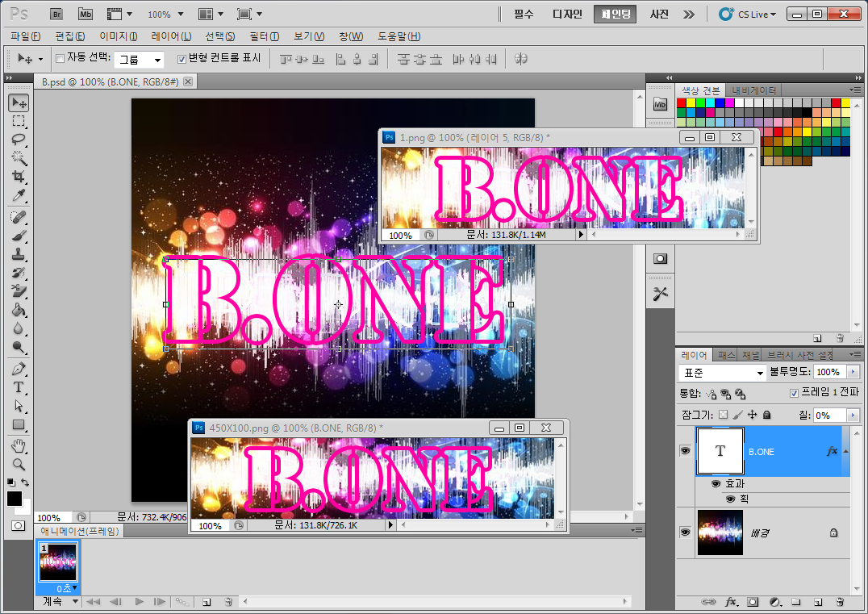
Task: Open the tween animation frames dialog
Action: (x=181, y=601)
